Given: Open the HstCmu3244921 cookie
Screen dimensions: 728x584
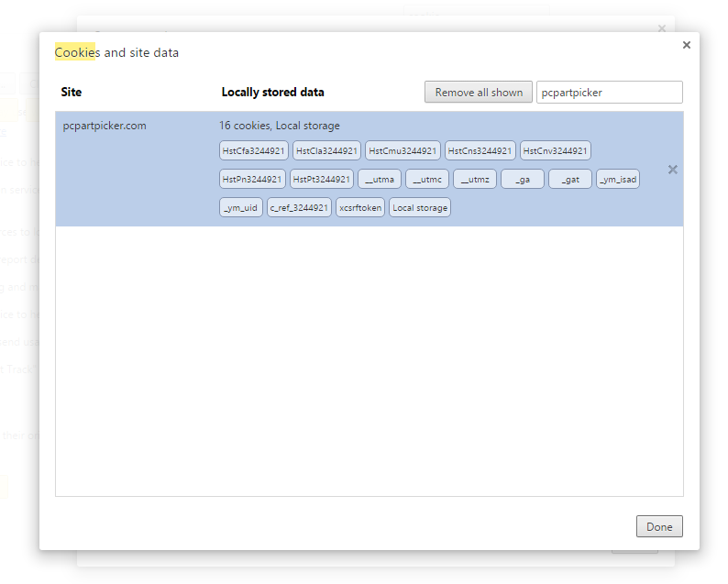Looking at the screenshot, I should tap(403, 150).
